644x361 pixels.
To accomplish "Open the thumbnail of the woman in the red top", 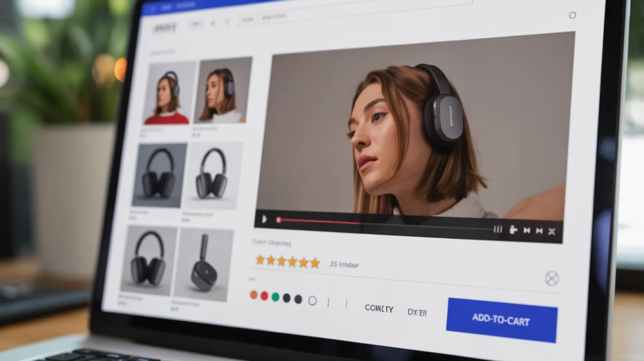I will tap(169, 93).
